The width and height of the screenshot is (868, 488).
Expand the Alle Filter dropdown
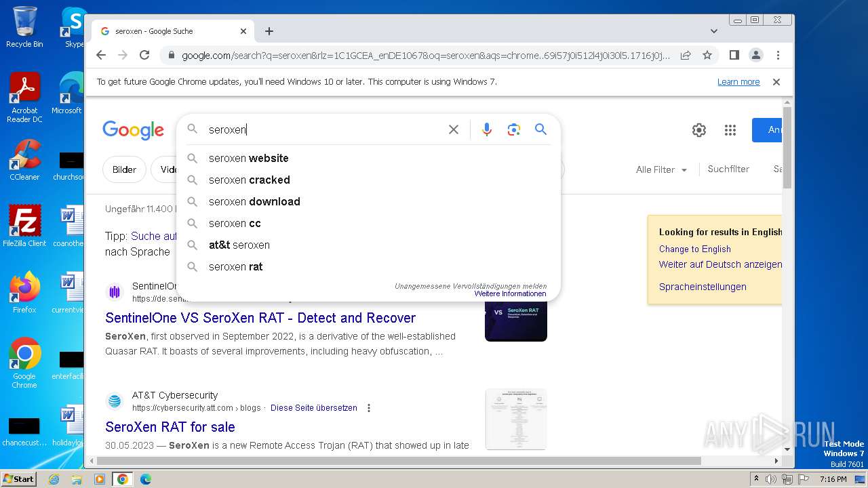[x=661, y=169]
